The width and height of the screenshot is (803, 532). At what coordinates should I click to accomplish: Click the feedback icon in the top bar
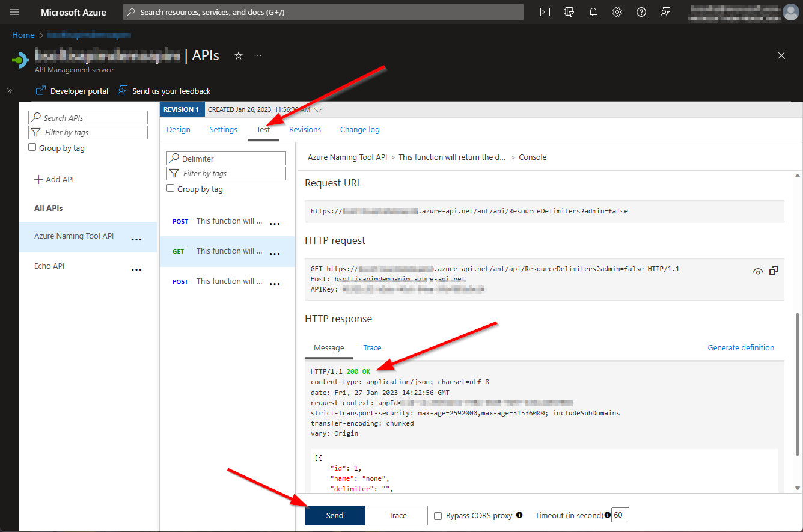point(665,12)
